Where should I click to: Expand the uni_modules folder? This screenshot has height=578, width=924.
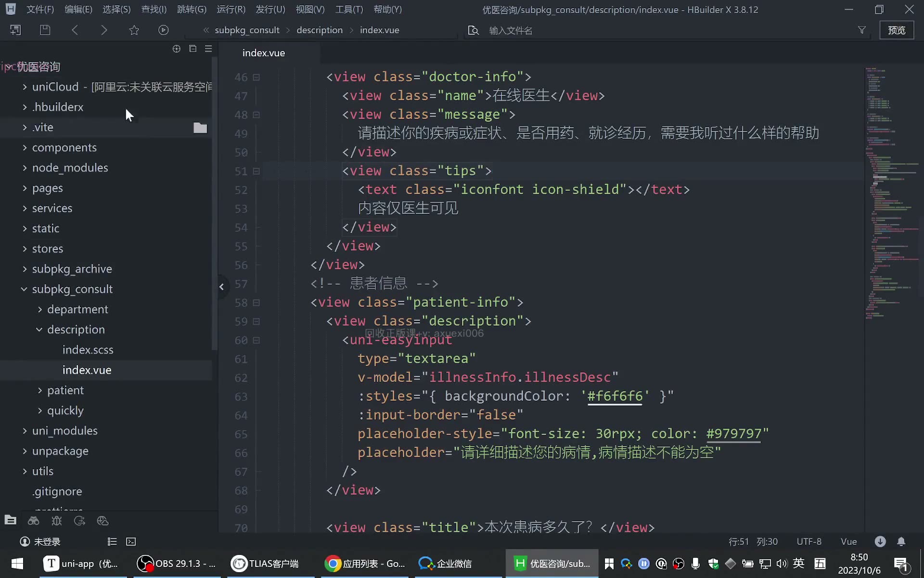(x=25, y=431)
